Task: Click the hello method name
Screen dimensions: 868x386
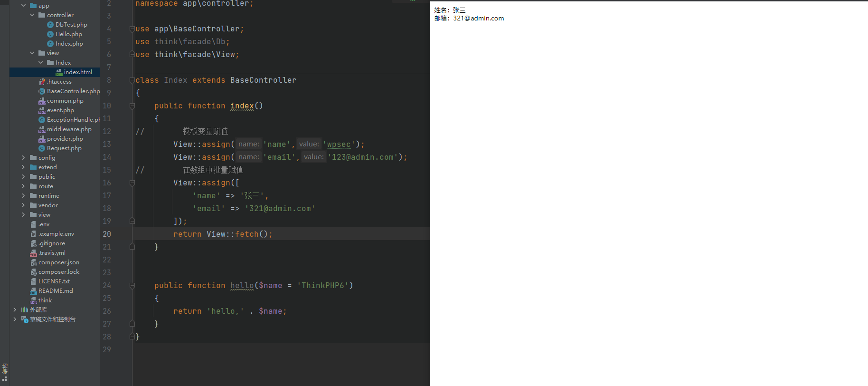Action: coord(242,286)
